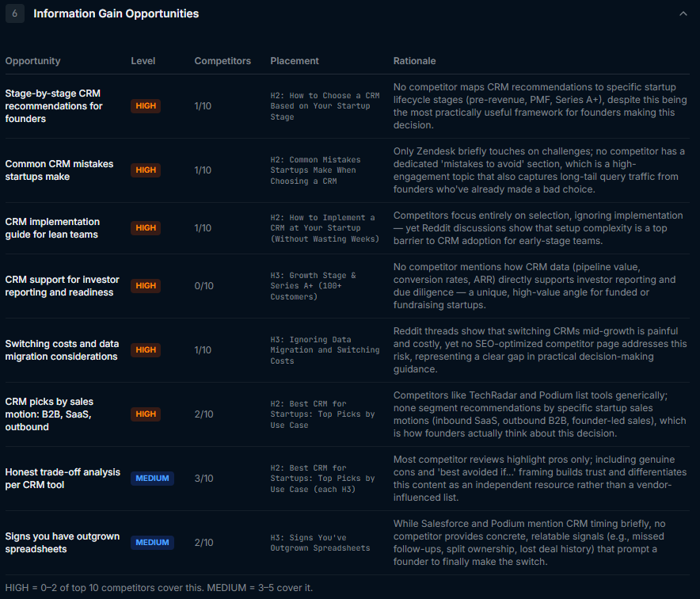
Task: Select Stage-by-stage CRM recommendations for founders
Action: coord(54,106)
